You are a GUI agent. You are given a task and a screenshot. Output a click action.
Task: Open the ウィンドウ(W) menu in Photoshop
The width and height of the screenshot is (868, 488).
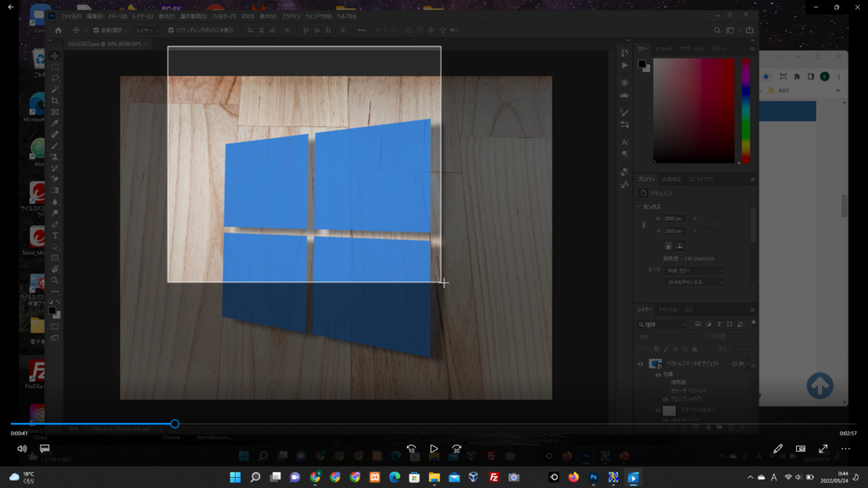(x=319, y=16)
